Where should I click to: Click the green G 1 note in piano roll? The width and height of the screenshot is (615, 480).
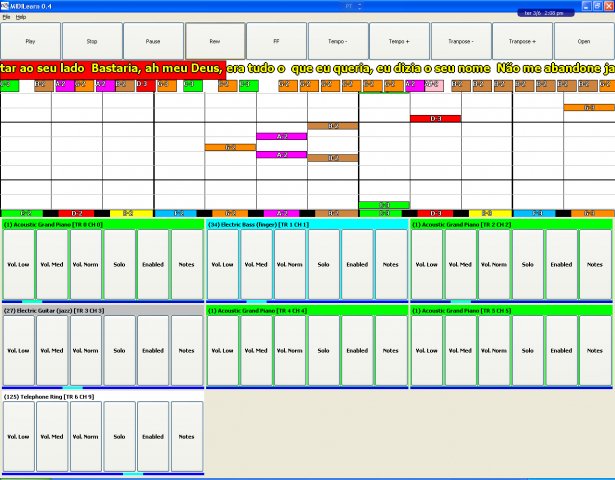[384, 205]
